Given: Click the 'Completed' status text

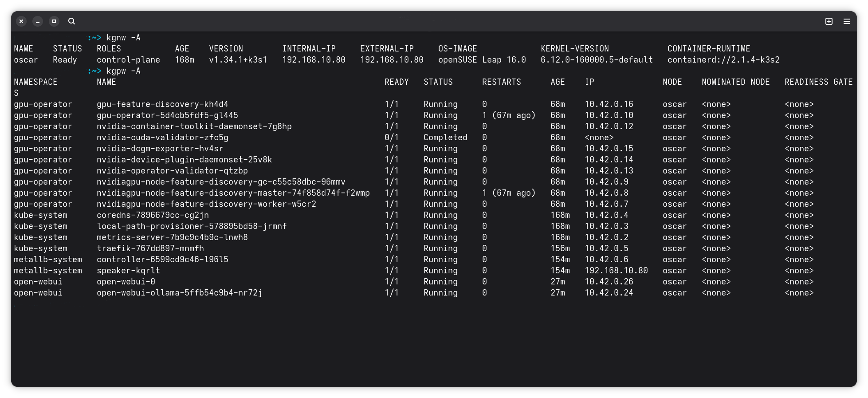Looking at the screenshot, I should point(445,138).
